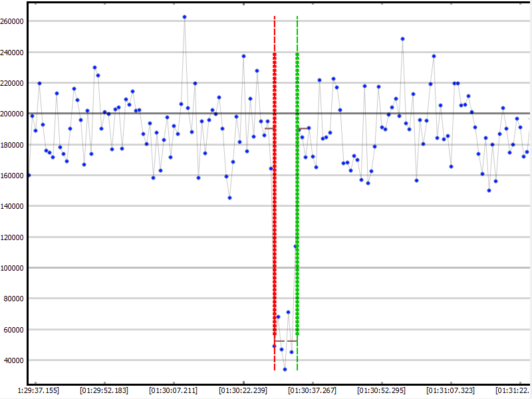The image size is (532, 399).
Task: Click the green dashed vertical marker line
Action: tap(297, 199)
